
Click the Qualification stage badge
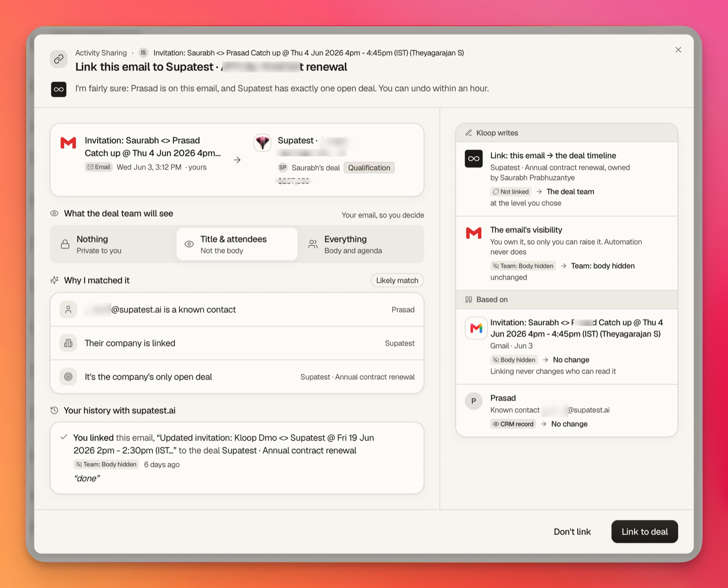[x=369, y=168]
